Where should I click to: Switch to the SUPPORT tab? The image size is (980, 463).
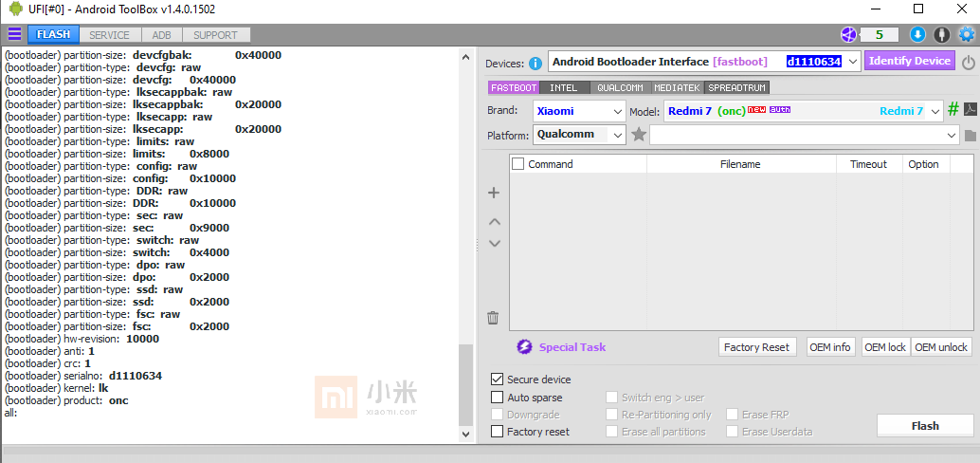coord(215,35)
